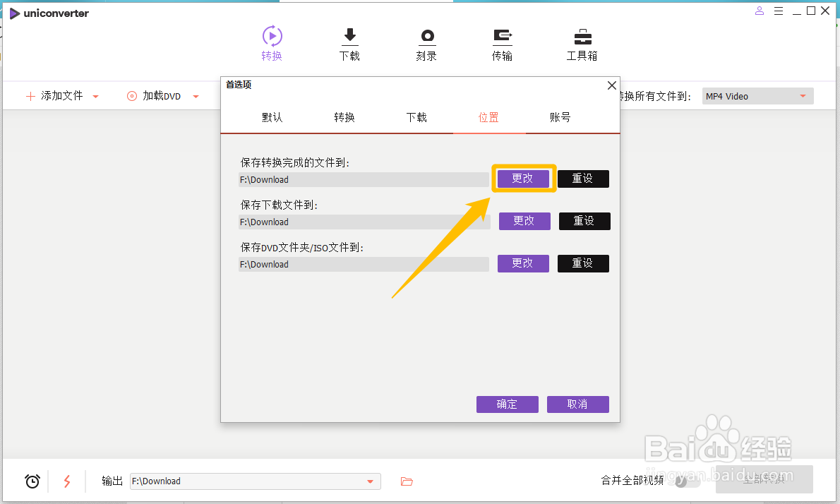Click the DVD folder/ISO path field
The image size is (840, 504).
[x=364, y=264]
